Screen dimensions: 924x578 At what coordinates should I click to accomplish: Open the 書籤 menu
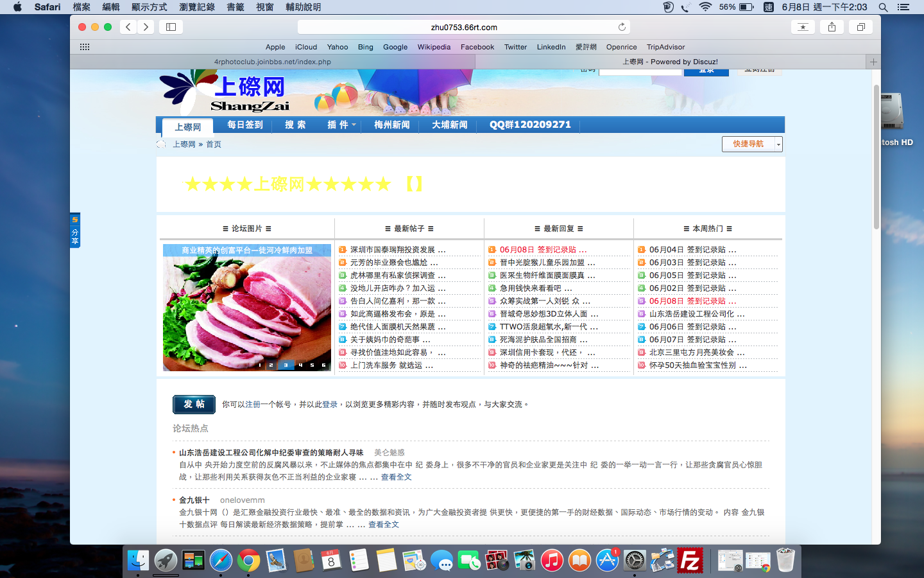(235, 7)
